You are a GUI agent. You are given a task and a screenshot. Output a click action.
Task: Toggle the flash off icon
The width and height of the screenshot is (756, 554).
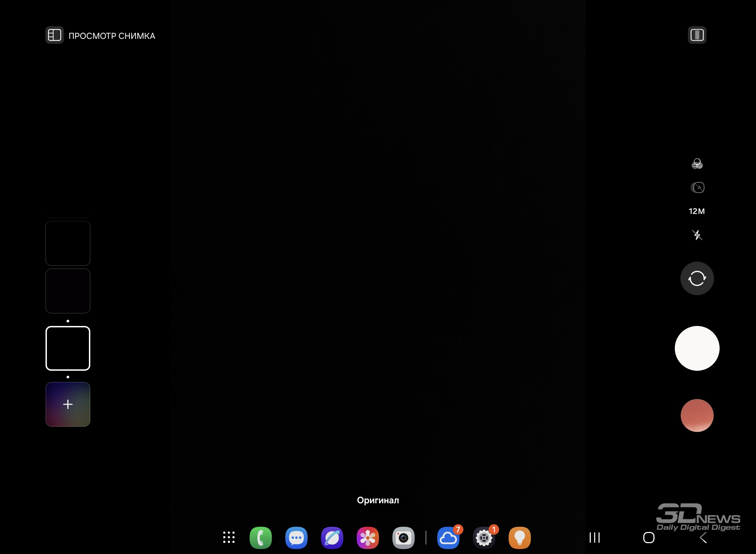(697, 235)
